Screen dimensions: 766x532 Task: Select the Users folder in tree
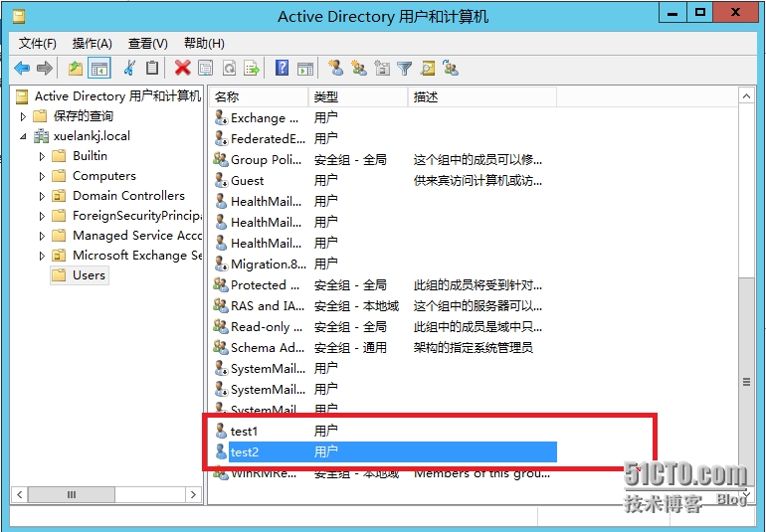pyautogui.click(x=80, y=275)
